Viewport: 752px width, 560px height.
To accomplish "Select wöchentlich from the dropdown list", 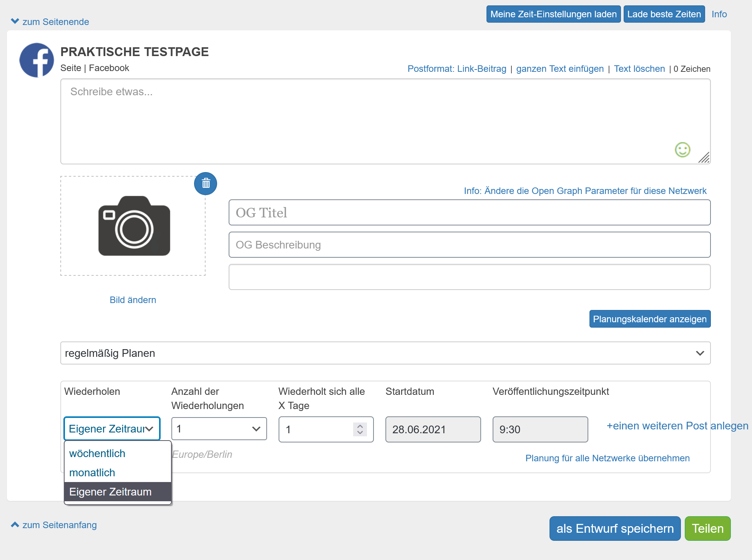I will [97, 454].
